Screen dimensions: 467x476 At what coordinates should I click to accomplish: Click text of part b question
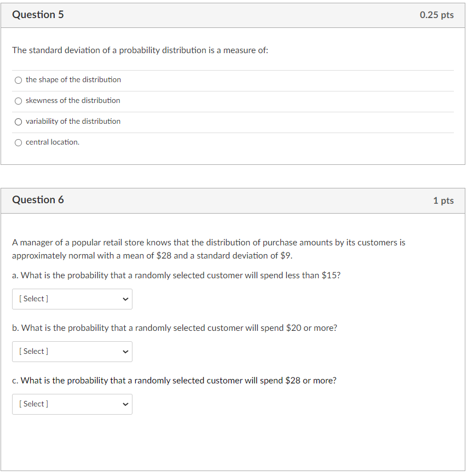(x=174, y=328)
